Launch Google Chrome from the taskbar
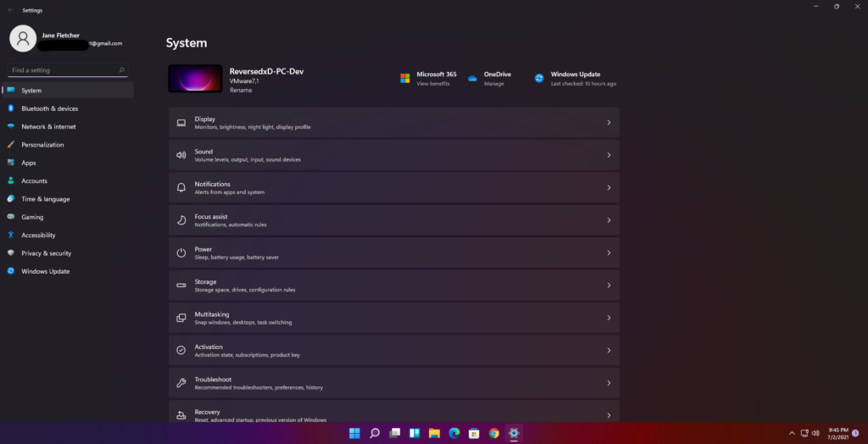Viewport: 868px width, 444px height. tap(494, 433)
